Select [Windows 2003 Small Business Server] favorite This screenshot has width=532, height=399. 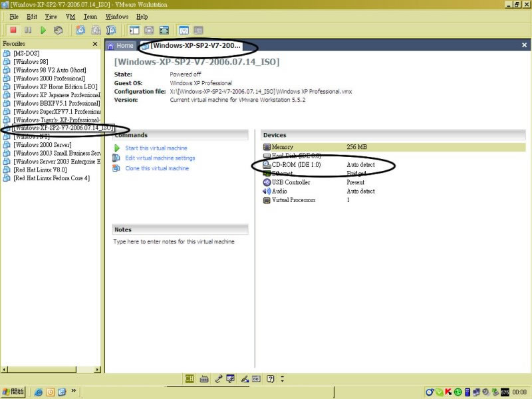point(57,153)
